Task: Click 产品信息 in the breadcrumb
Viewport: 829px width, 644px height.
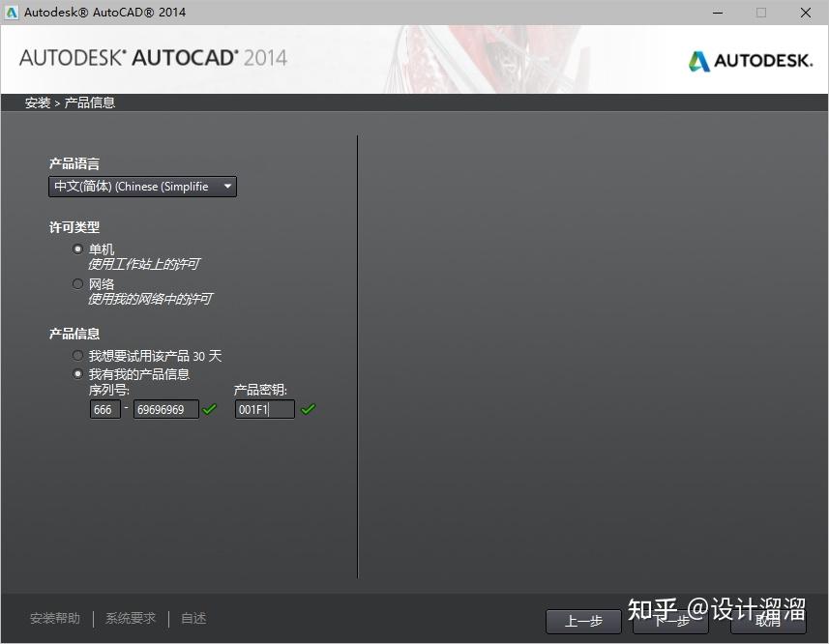Action: pyautogui.click(x=89, y=102)
